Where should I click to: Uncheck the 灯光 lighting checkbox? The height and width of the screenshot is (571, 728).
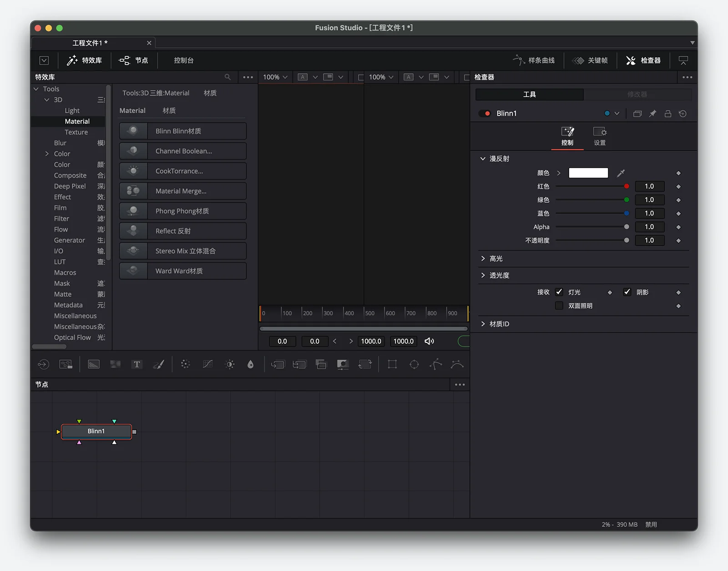tap(559, 292)
